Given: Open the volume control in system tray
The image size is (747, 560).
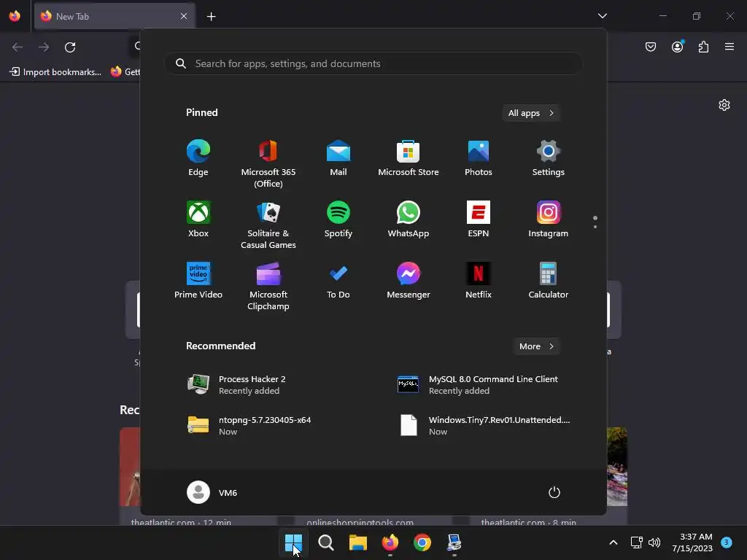Looking at the screenshot, I should click(x=654, y=542).
